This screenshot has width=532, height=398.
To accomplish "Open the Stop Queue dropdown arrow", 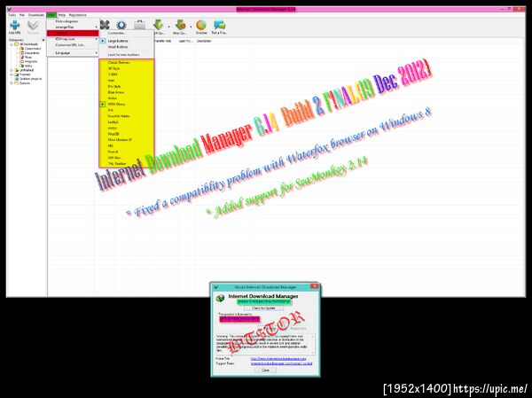I will [x=191, y=26].
